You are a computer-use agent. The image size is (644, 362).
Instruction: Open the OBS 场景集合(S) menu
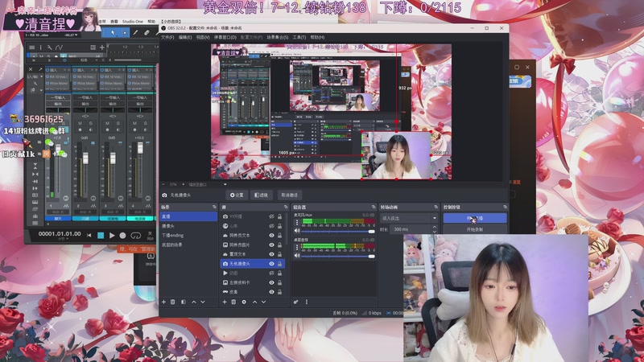pyautogui.click(x=277, y=37)
